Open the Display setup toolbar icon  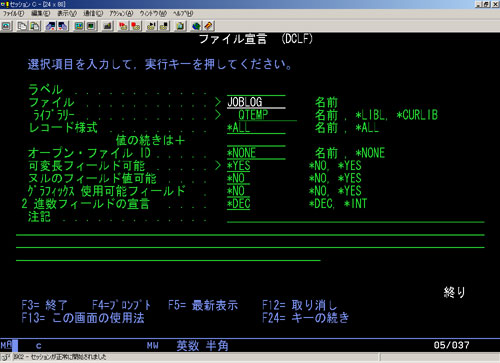coord(79,26)
